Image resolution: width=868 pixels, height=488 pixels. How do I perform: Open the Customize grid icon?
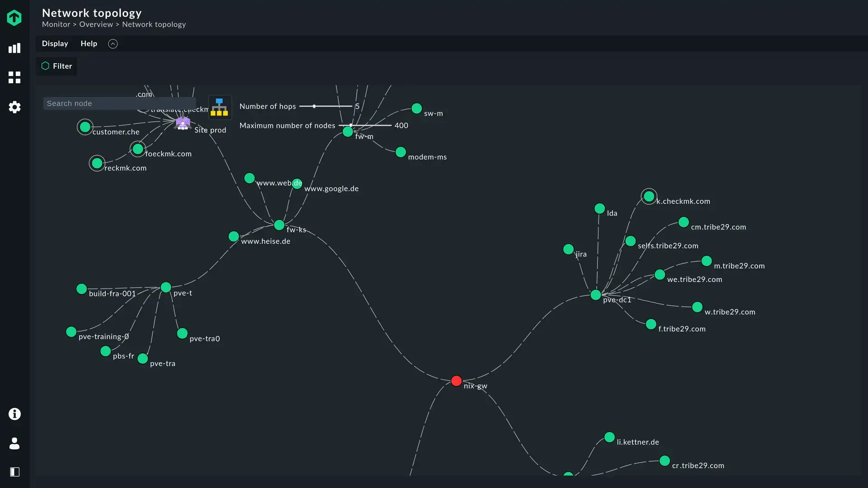[14, 78]
